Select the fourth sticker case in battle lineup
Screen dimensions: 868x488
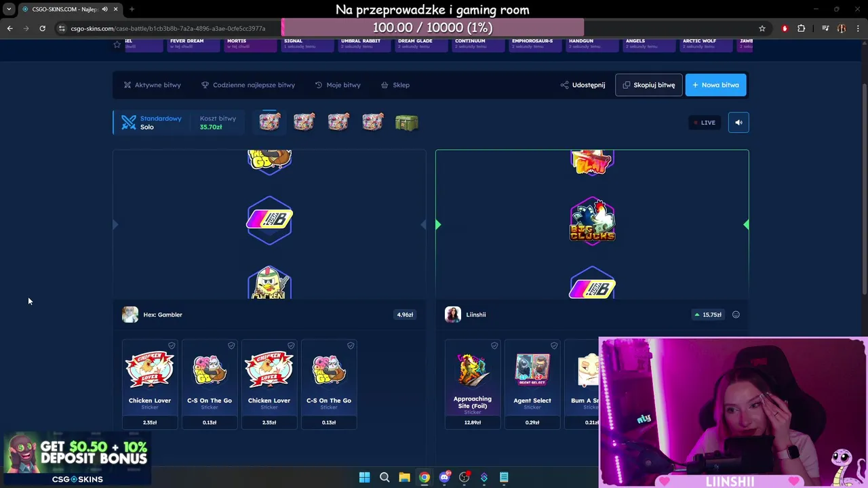coord(372,122)
